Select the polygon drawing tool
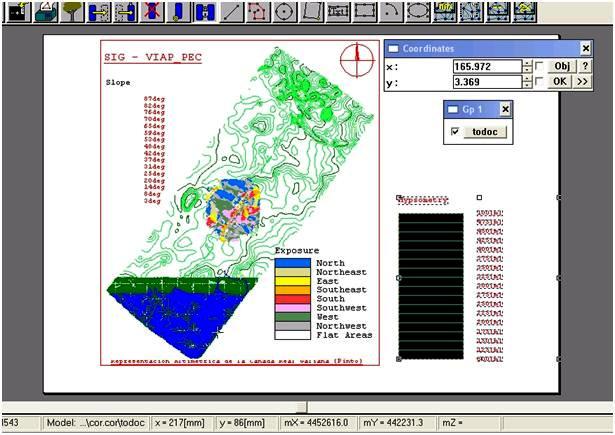 pos(258,12)
